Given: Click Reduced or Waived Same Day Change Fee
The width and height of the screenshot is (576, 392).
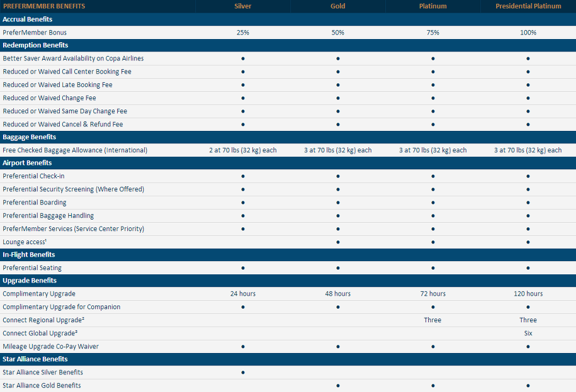Looking at the screenshot, I should [x=65, y=111].
